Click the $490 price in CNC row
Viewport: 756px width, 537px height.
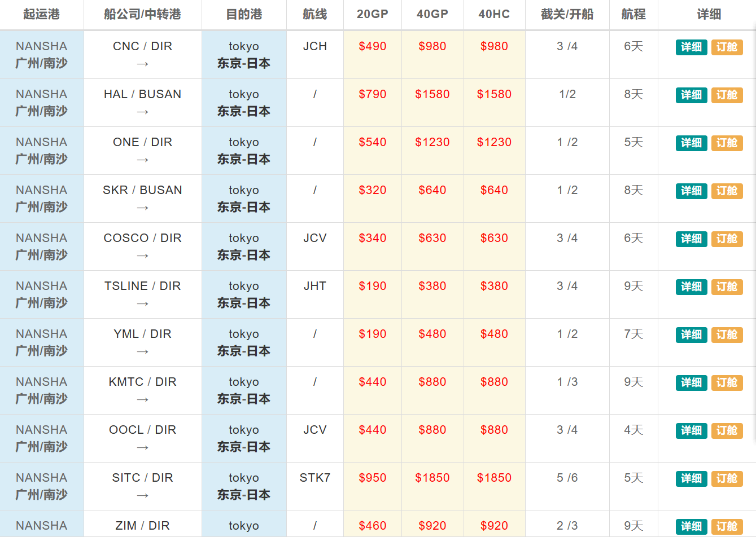[x=373, y=46]
